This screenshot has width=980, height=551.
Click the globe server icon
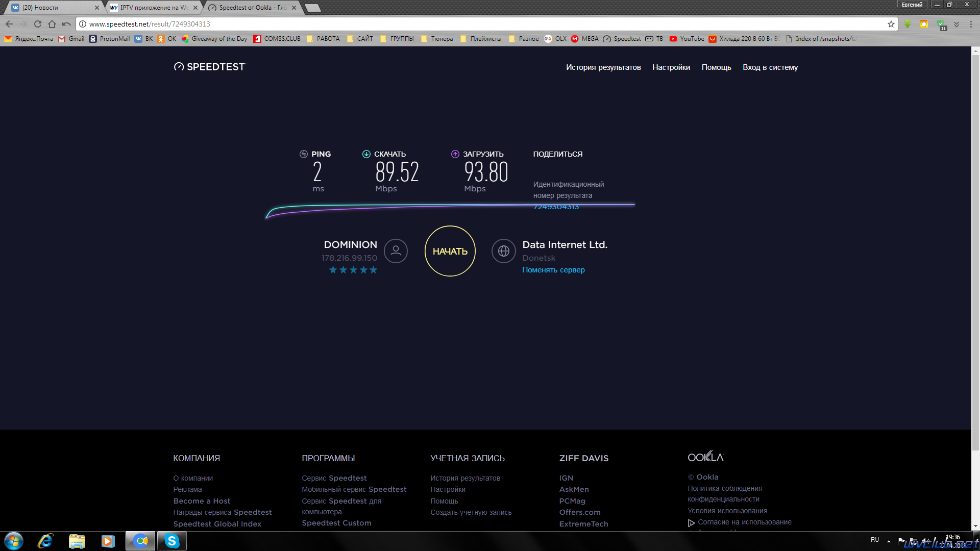[504, 251]
